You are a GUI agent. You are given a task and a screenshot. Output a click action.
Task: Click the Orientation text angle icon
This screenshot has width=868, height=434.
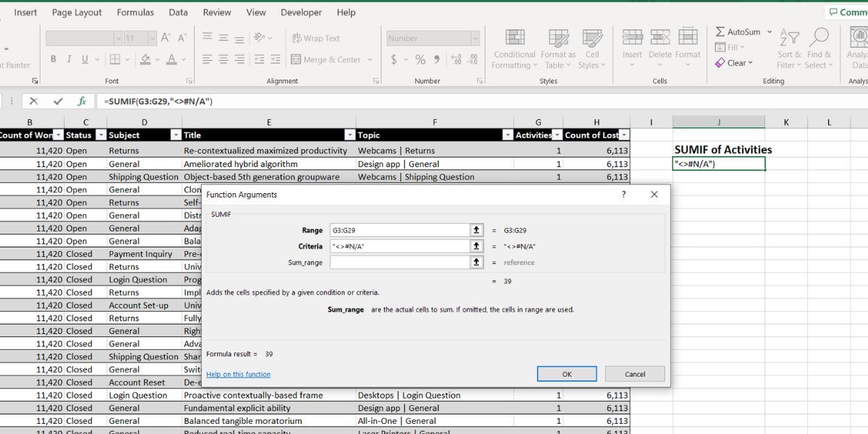point(260,38)
